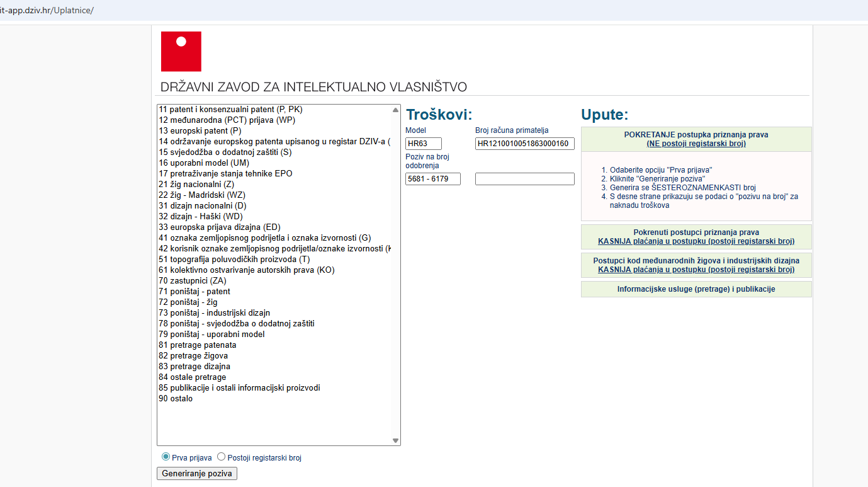Select the 'Postoji registarski broj' radio option
868x487 pixels.
(221, 457)
